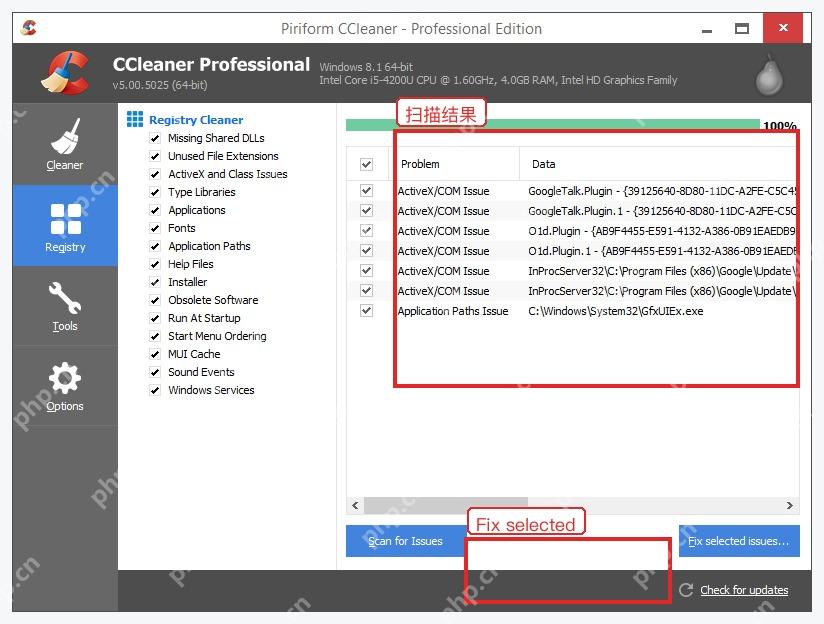Toggle ActiveX and Class Issues checkbox

point(155,174)
